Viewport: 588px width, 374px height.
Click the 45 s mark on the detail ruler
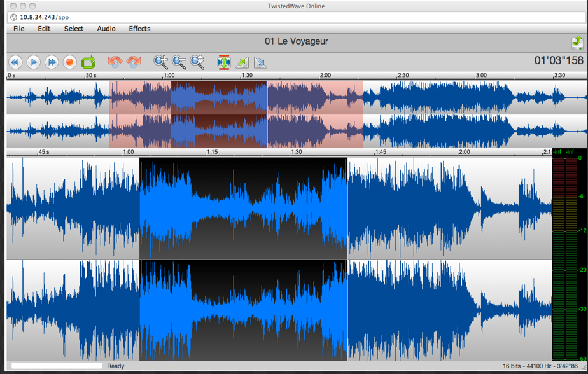pos(44,152)
